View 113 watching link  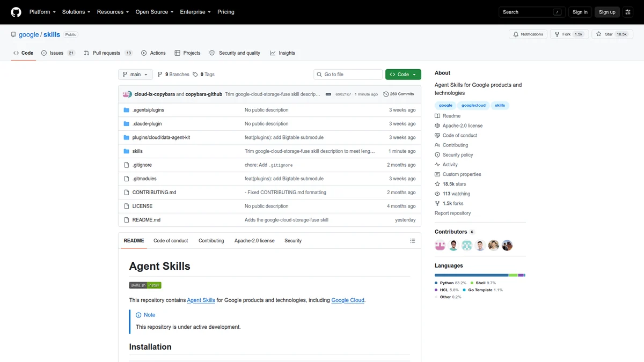452,194
